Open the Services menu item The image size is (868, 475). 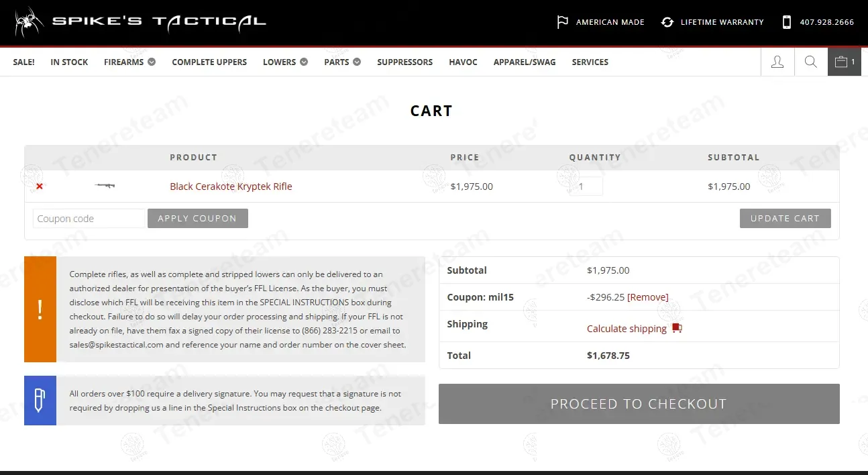click(x=590, y=62)
